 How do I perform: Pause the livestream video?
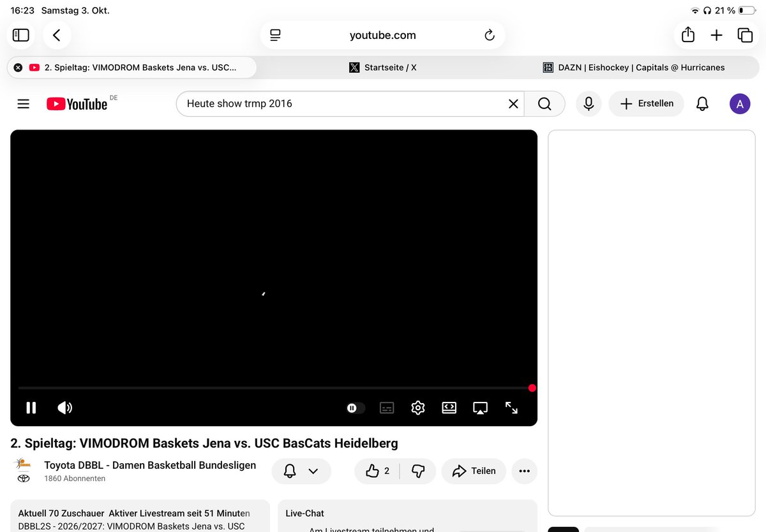click(31, 408)
